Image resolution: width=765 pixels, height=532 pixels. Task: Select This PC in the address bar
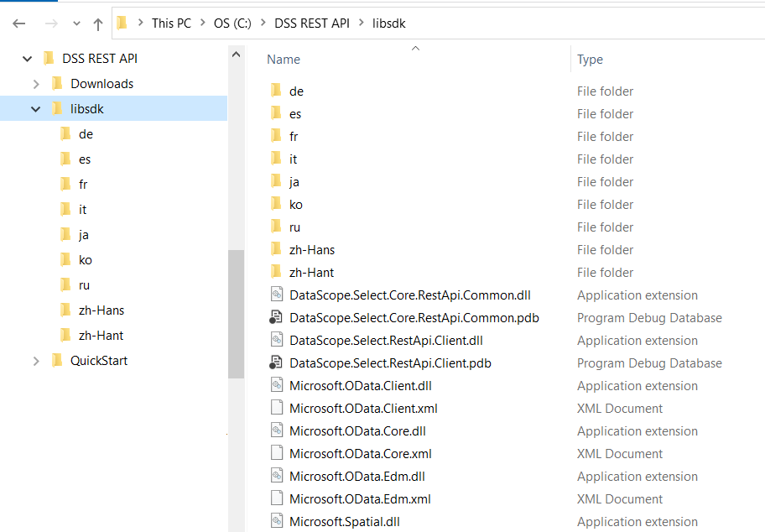pos(171,23)
